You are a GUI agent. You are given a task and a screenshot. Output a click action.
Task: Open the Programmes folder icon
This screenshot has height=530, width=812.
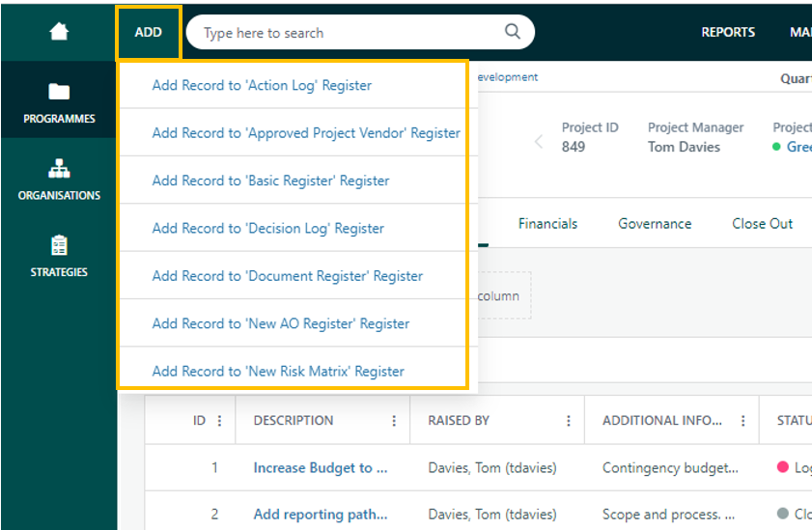pos(59,92)
